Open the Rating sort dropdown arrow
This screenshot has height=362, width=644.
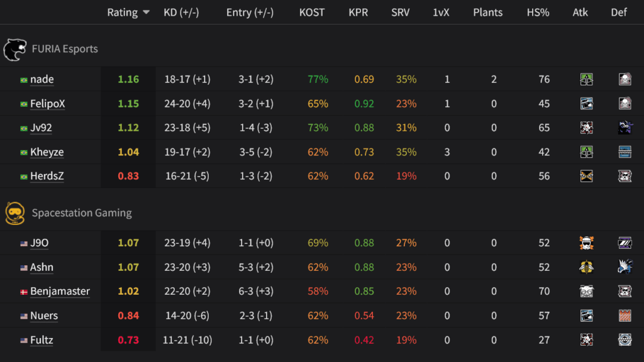[x=147, y=12]
